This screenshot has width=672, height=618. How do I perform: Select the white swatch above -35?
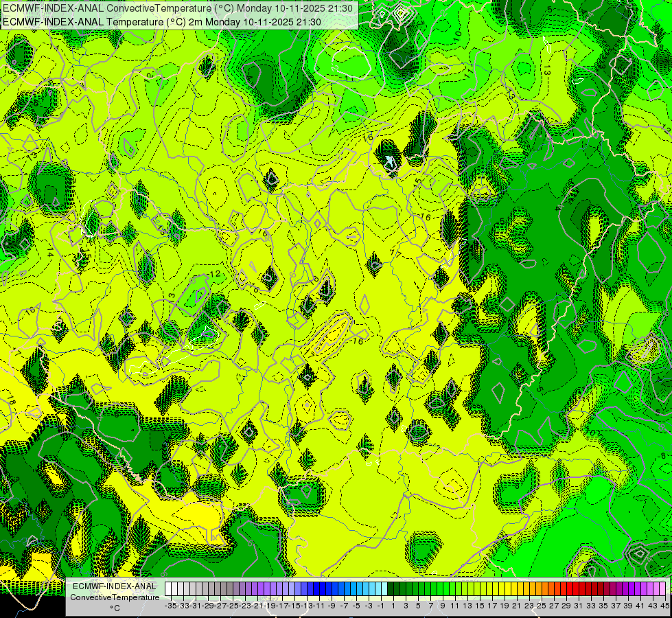click(x=168, y=589)
